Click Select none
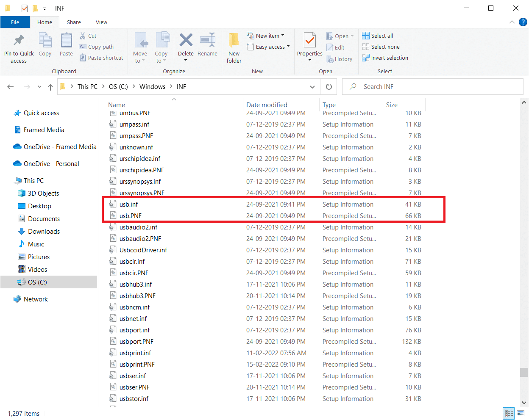 click(x=381, y=47)
